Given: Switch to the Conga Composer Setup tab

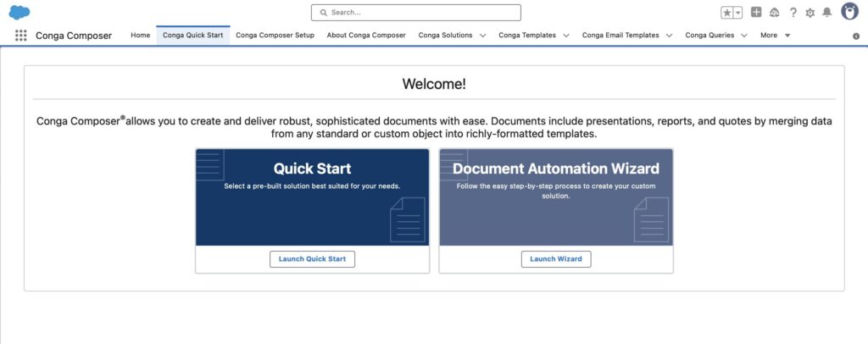Looking at the screenshot, I should click(275, 36).
